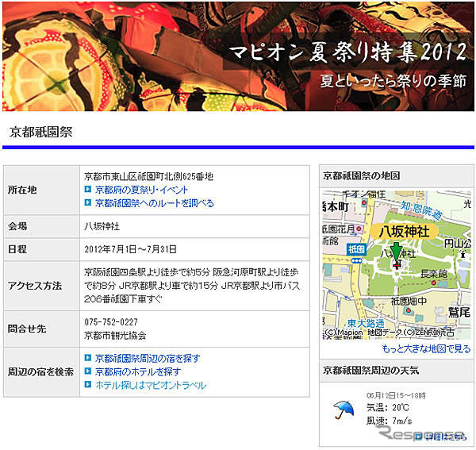This screenshot has height=450, width=476.
Task: Click the arrow icon beside 京都府のホテルを探す
Action: point(88,371)
